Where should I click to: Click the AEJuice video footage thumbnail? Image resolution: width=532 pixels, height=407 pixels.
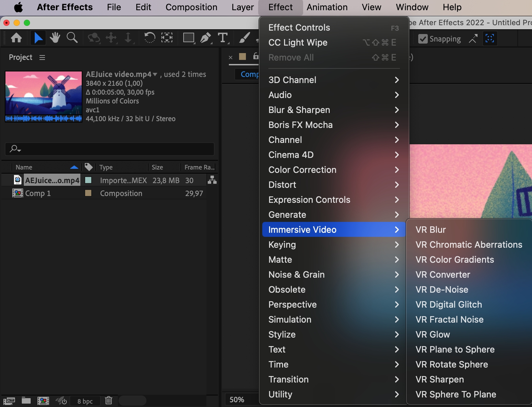44,97
